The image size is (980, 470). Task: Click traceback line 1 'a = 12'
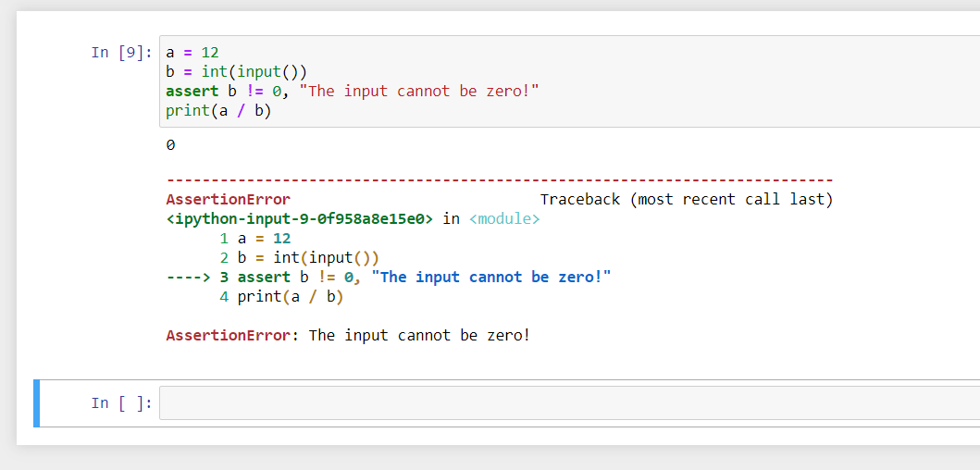coord(255,239)
